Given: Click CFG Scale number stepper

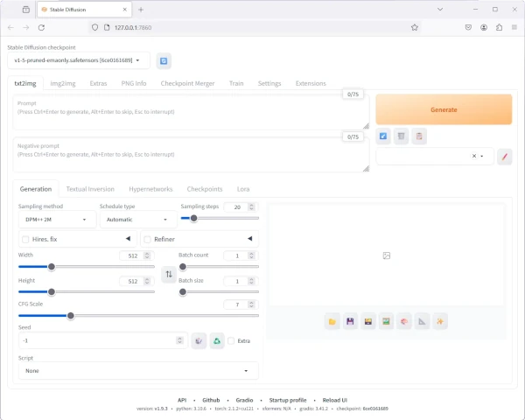Looking at the screenshot, I should [x=251, y=304].
